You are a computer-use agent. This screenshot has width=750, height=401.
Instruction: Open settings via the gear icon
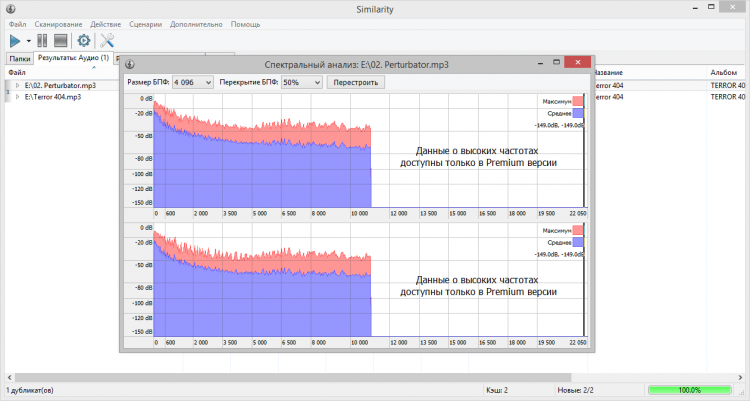click(x=84, y=41)
